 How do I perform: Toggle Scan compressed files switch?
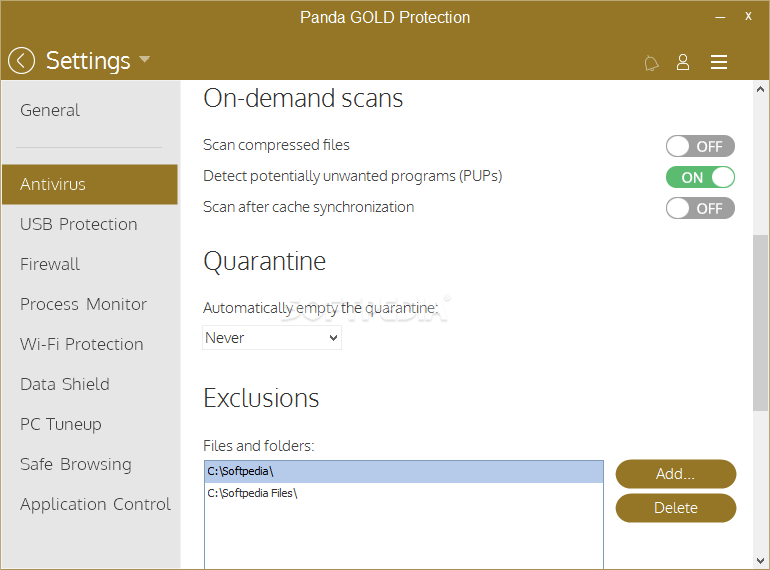pos(700,146)
